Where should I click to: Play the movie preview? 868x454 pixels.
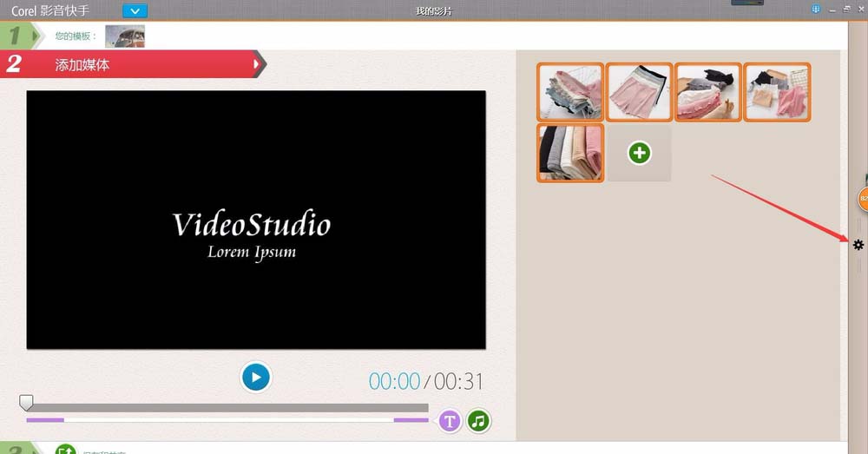point(256,377)
